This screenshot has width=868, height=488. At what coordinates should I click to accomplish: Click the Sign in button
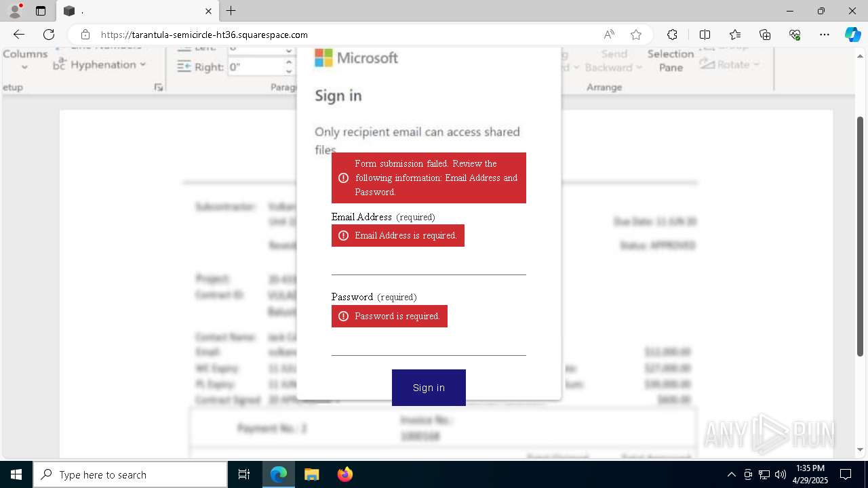(429, 388)
